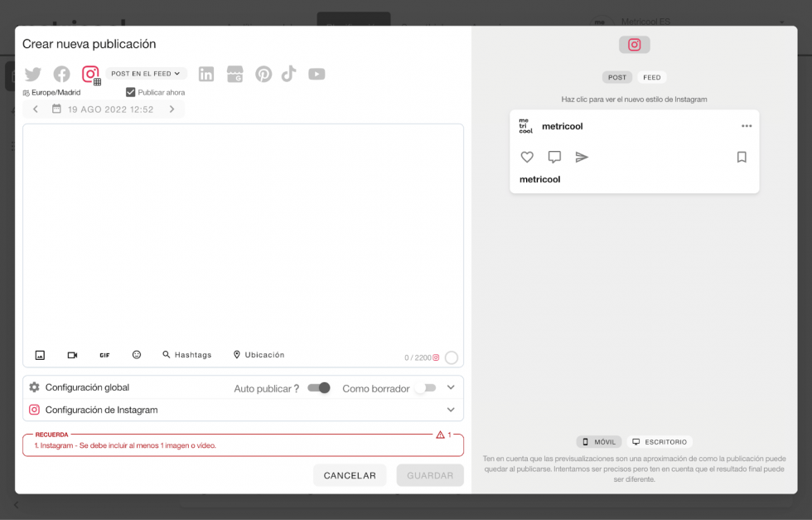812x520 pixels.
Task: Select the YouTube channel icon
Action: click(317, 74)
